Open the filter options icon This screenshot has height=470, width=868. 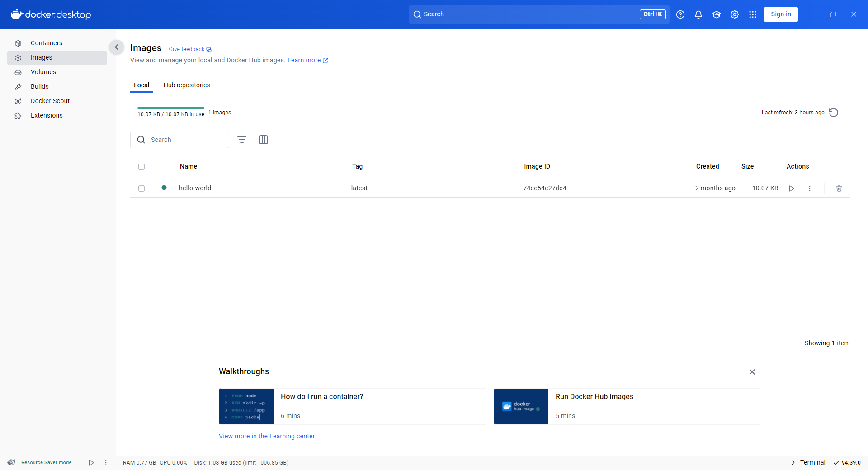click(x=242, y=140)
